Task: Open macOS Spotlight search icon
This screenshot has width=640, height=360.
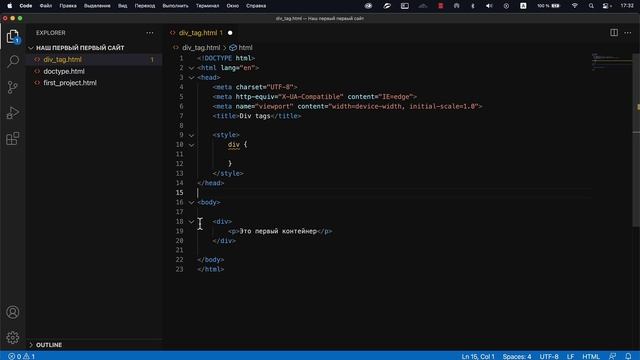Action: (x=591, y=6)
